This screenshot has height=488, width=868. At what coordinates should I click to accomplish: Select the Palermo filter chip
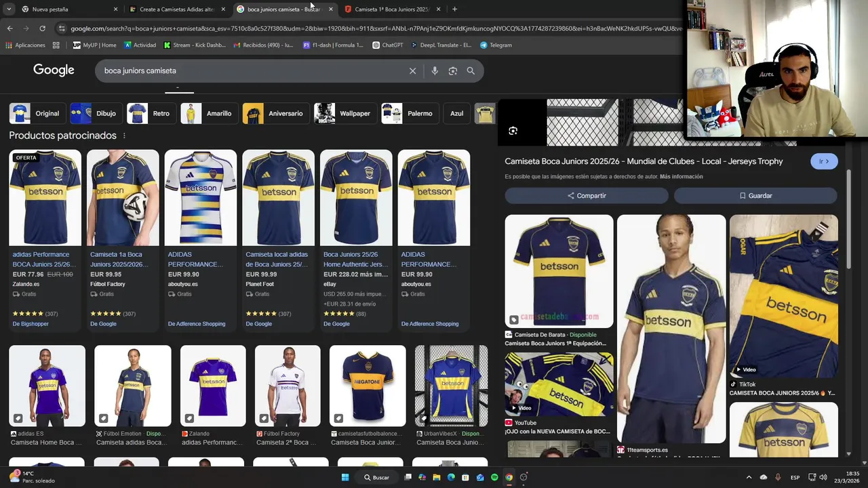point(409,113)
